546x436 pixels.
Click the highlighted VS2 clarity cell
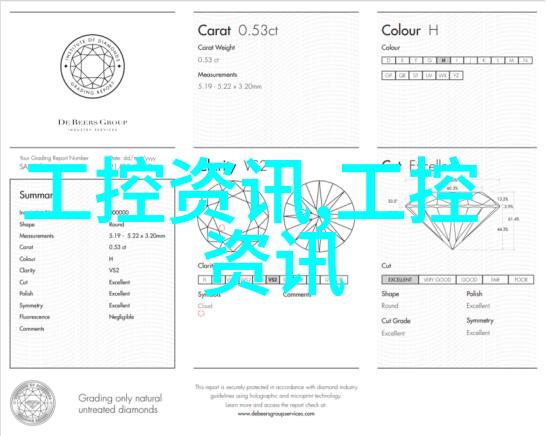click(273, 280)
